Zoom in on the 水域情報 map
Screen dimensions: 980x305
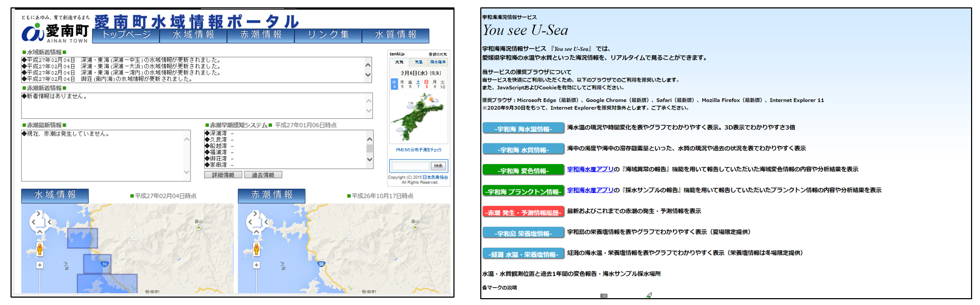pyautogui.click(x=39, y=265)
